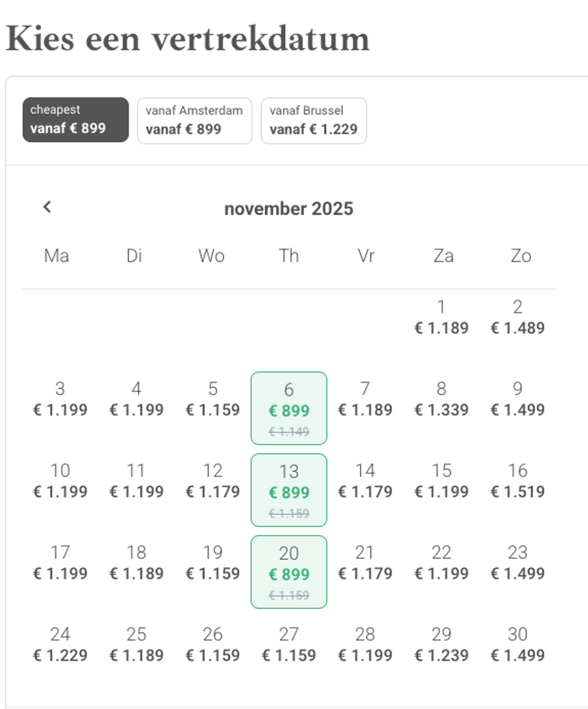
Task: Choose 16 november at € 1.519
Action: (518, 481)
